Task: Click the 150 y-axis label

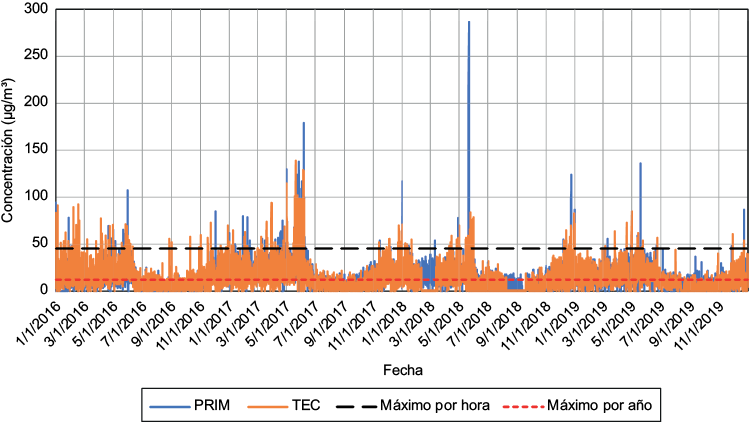Action: tap(36, 150)
